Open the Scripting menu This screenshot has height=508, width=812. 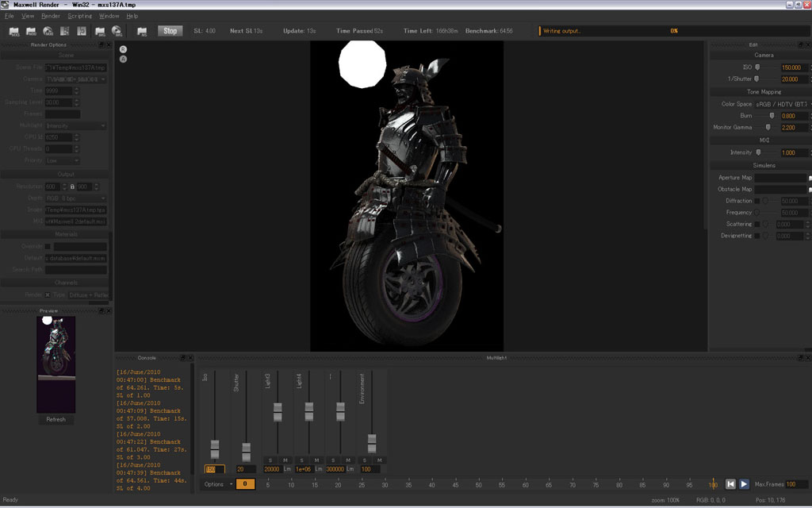79,16
